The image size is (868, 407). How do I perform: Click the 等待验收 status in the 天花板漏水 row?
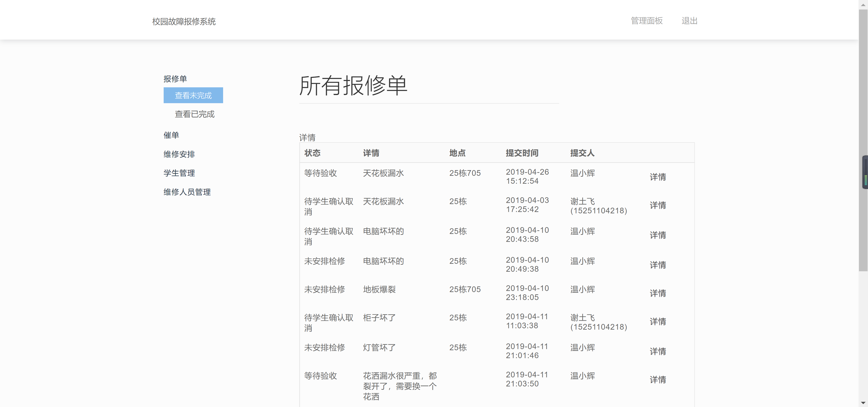pos(321,173)
